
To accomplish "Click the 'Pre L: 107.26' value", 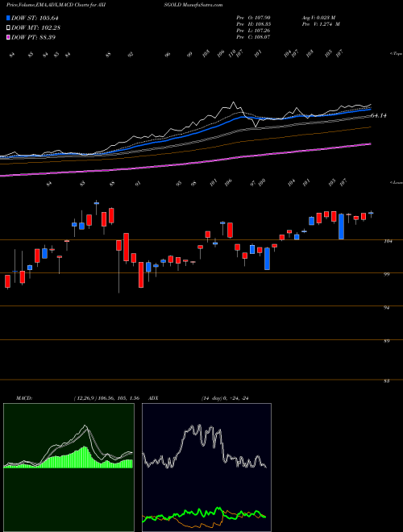I will tap(253, 31).
